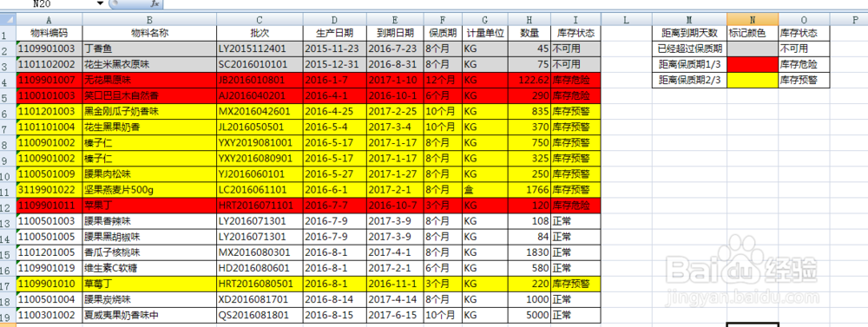Click the gray color swatch cell
The image size is (868, 327).
[753, 49]
